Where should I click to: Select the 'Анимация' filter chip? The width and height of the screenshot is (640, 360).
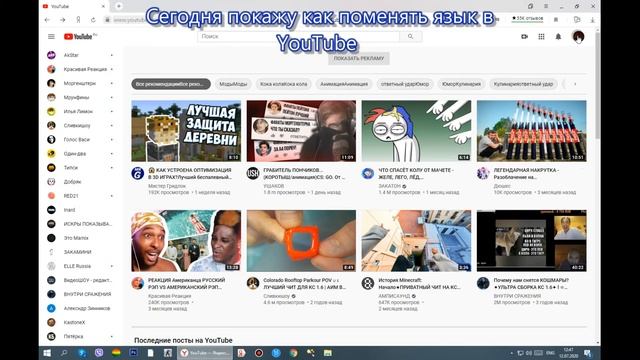(344, 84)
